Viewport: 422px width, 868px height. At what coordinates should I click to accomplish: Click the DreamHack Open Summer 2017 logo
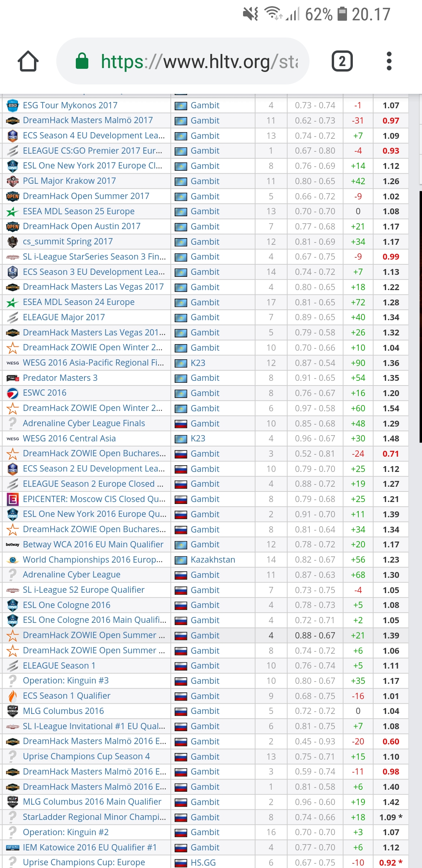coord(13,196)
